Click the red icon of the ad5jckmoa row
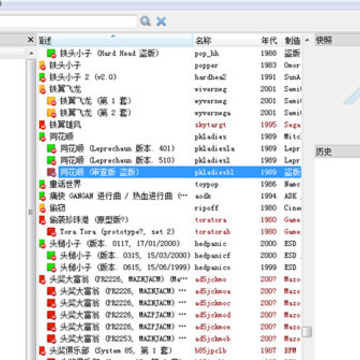 pos(51,291)
